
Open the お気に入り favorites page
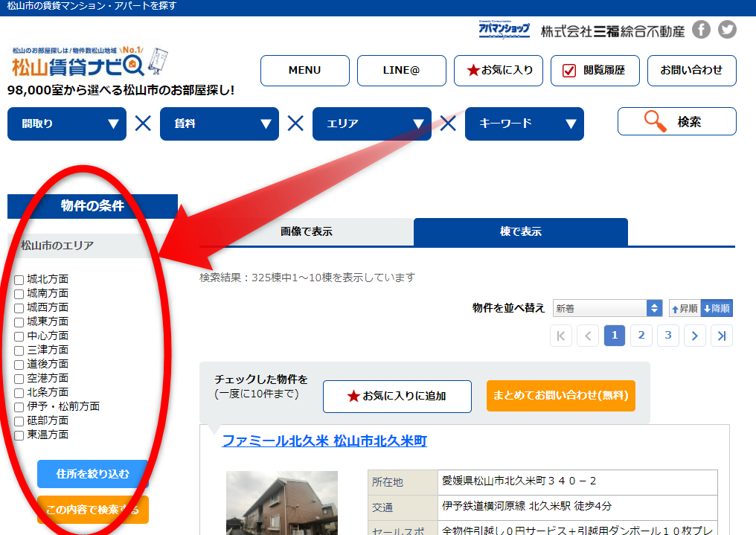coord(499,71)
